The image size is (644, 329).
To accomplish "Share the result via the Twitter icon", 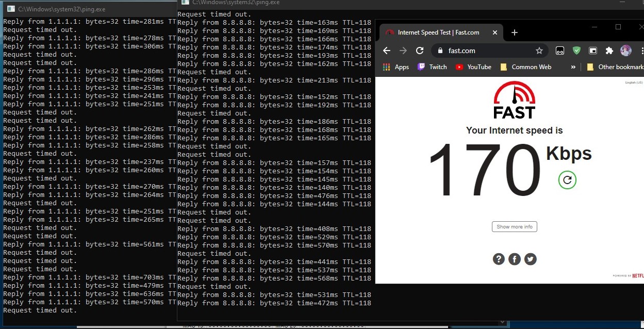I will click(x=530, y=259).
